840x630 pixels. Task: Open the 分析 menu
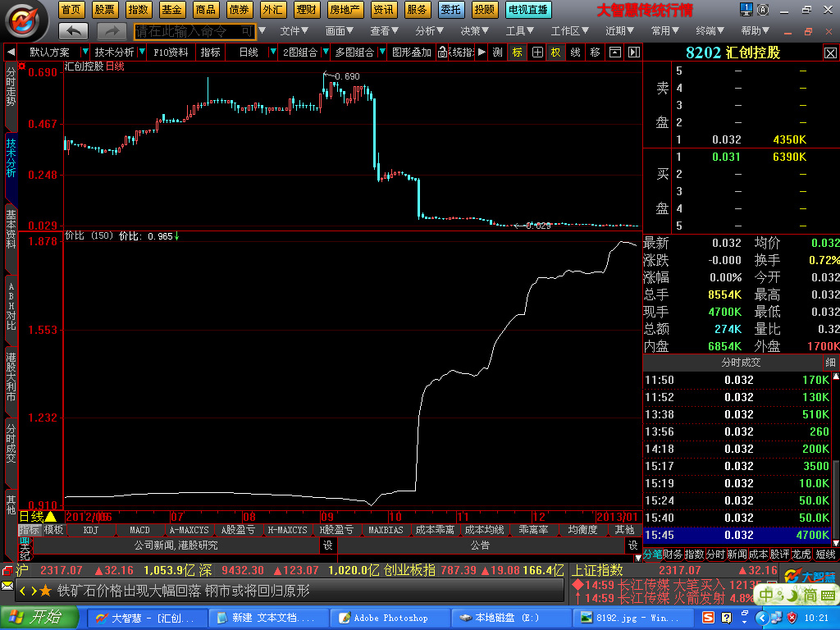tap(430, 31)
